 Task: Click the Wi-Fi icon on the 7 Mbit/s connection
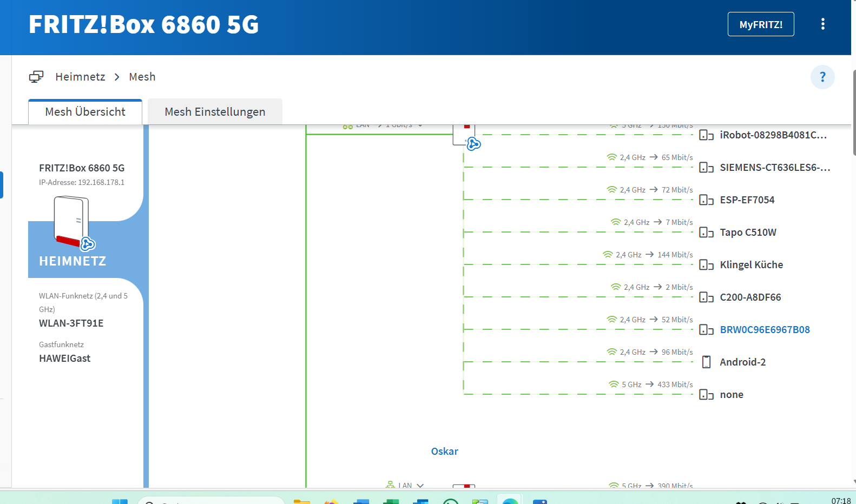(616, 222)
